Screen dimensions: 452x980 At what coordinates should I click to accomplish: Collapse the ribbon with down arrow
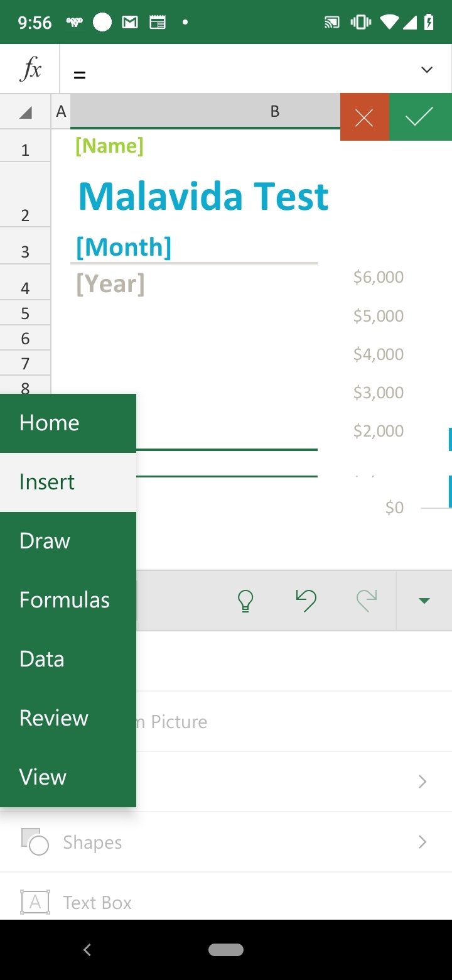pos(424,601)
